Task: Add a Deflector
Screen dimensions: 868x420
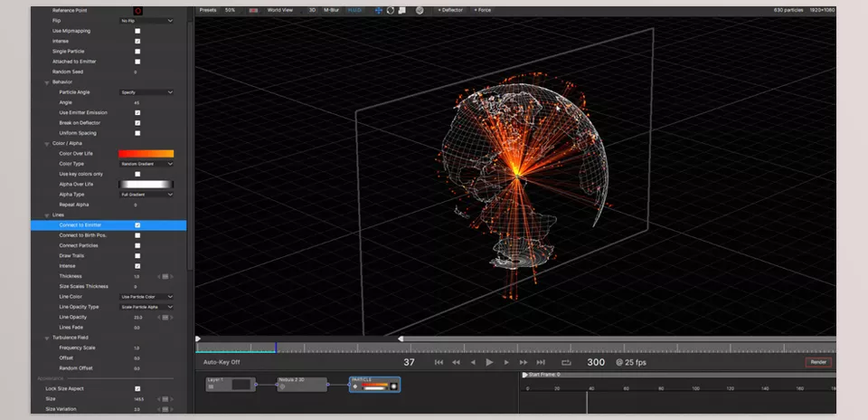Action: tap(450, 10)
